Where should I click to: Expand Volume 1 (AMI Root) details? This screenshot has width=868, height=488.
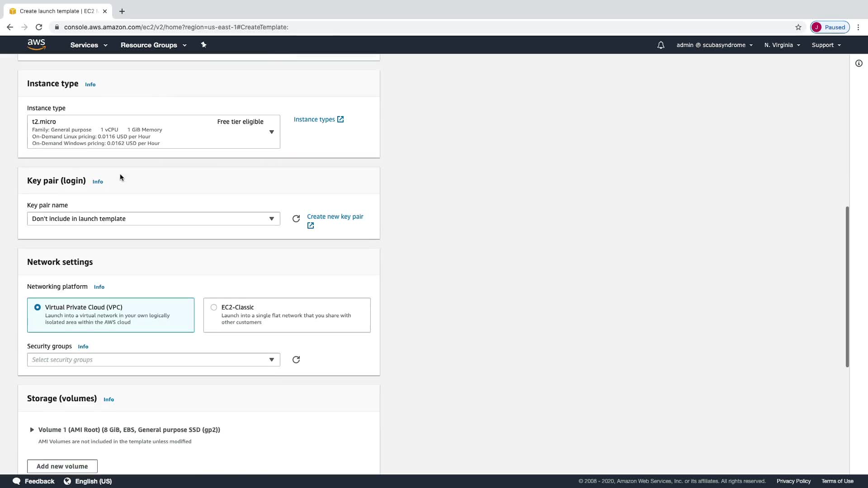(x=32, y=430)
